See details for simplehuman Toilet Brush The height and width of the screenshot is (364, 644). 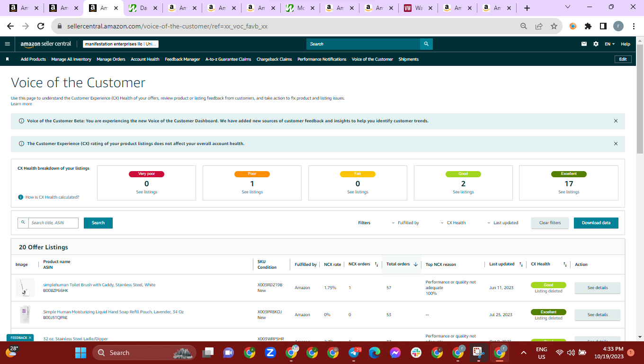pyautogui.click(x=598, y=288)
